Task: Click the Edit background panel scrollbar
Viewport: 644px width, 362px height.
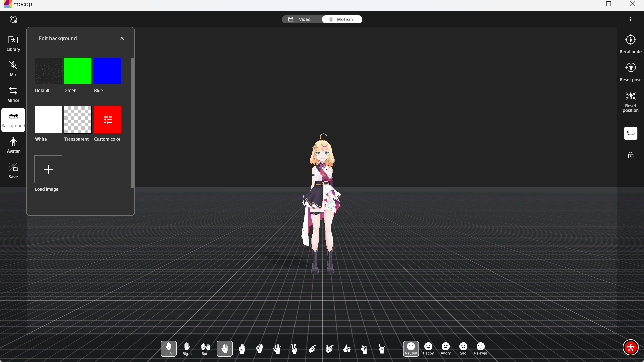Action: 132,123
